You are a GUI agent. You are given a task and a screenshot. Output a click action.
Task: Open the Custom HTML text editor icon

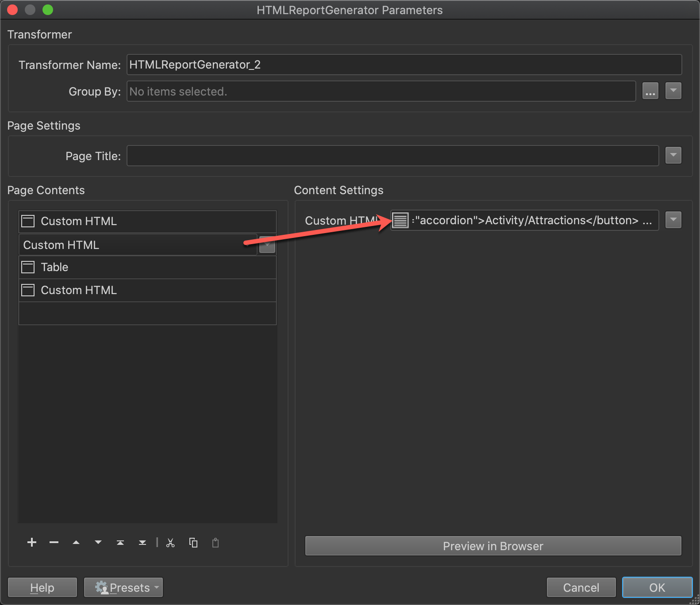[400, 220]
